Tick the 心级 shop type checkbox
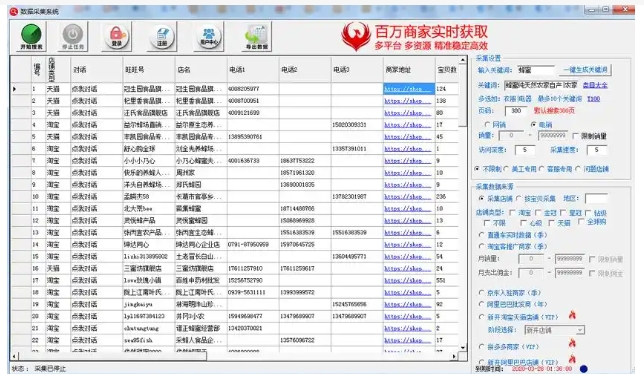Image resolution: width=644 pixels, height=374 pixels. pyautogui.click(x=523, y=223)
